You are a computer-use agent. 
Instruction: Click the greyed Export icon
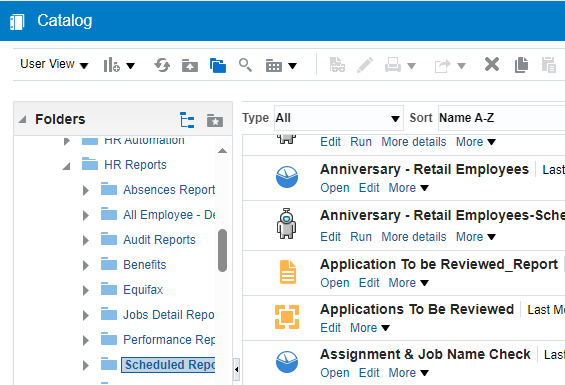click(442, 66)
